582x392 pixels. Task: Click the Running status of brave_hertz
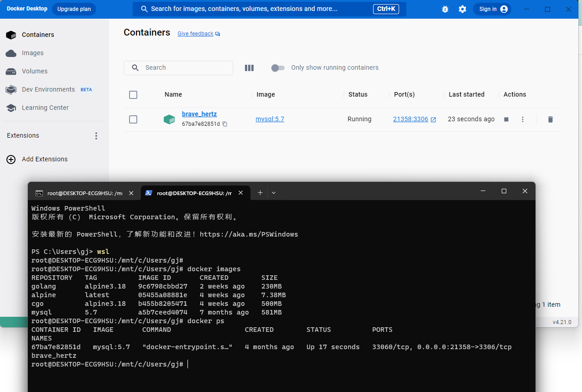tap(359, 119)
